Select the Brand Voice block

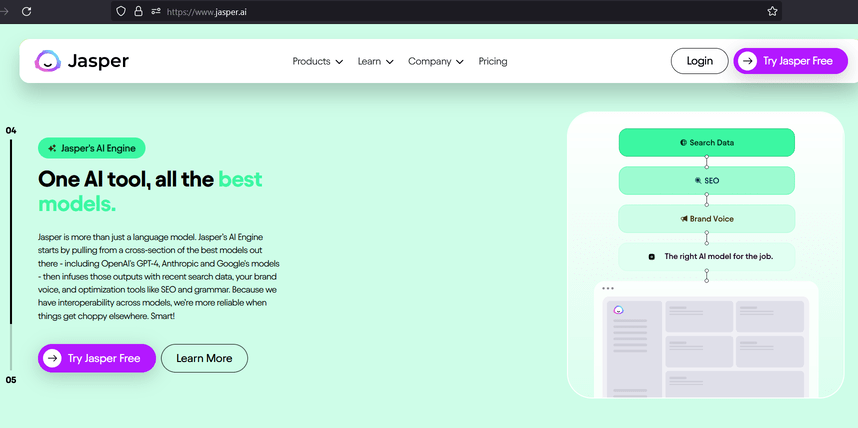pos(706,218)
